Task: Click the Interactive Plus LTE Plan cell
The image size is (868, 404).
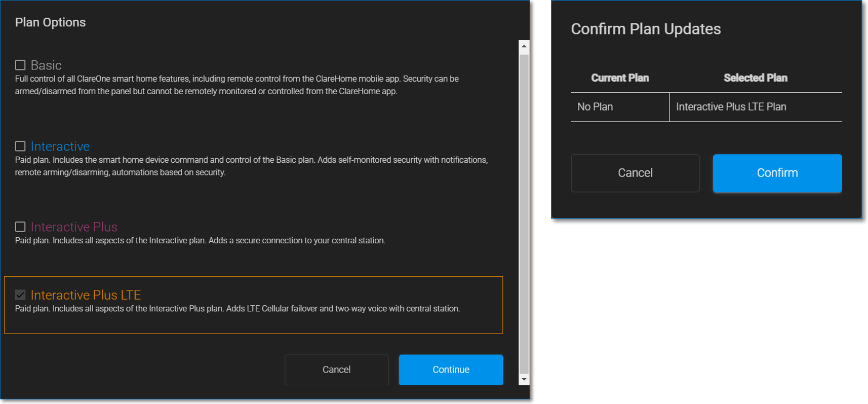Action: click(731, 107)
